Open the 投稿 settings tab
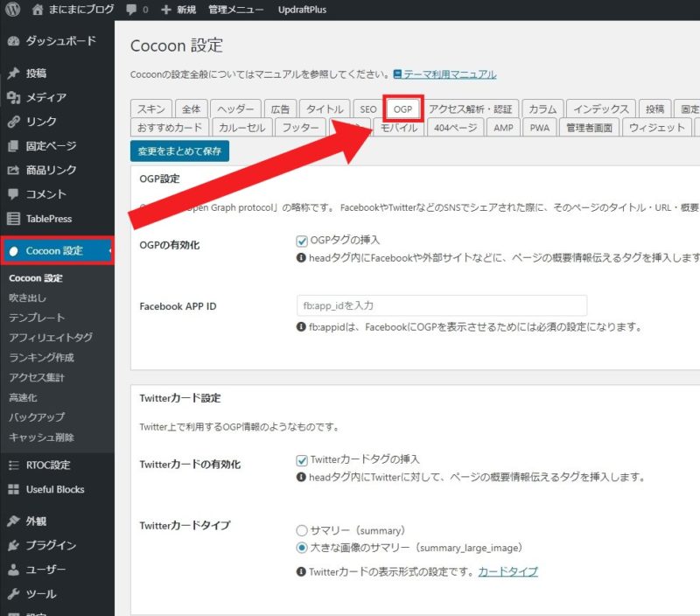The image size is (700, 616). 654,108
